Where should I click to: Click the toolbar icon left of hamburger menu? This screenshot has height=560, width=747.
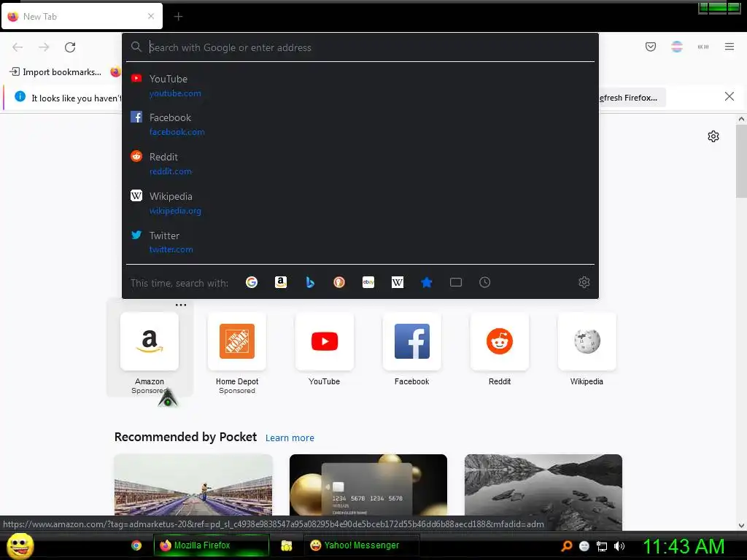(703, 47)
